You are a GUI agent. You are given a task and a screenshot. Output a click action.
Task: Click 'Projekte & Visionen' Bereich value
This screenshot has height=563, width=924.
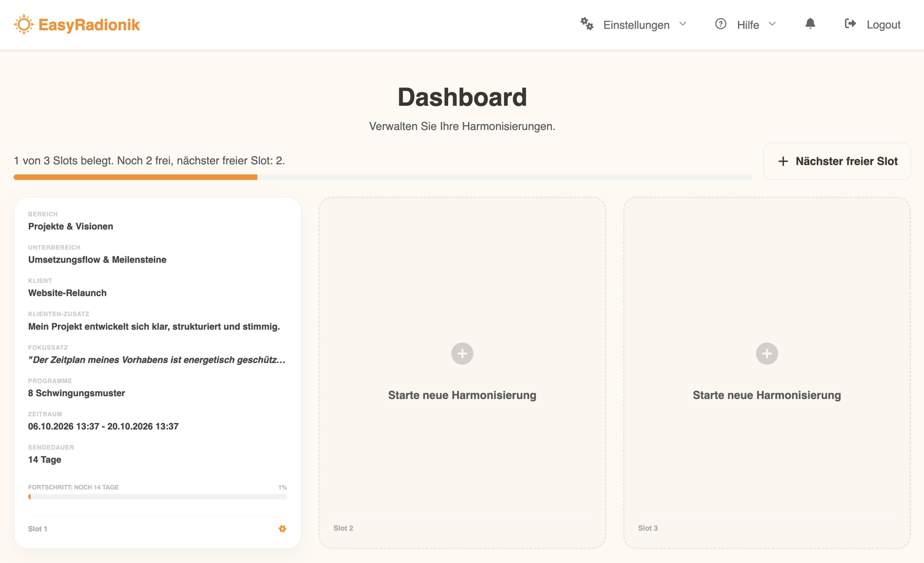(x=71, y=227)
